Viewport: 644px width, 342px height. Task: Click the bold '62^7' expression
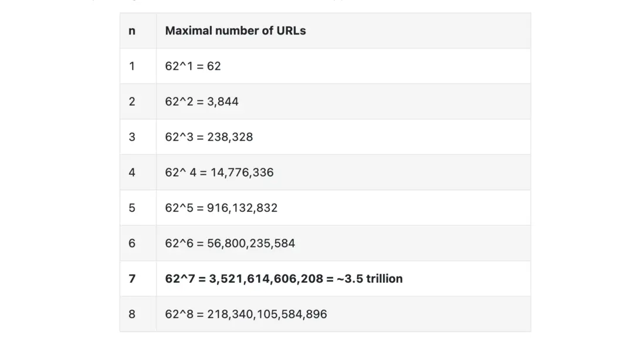[x=179, y=279]
